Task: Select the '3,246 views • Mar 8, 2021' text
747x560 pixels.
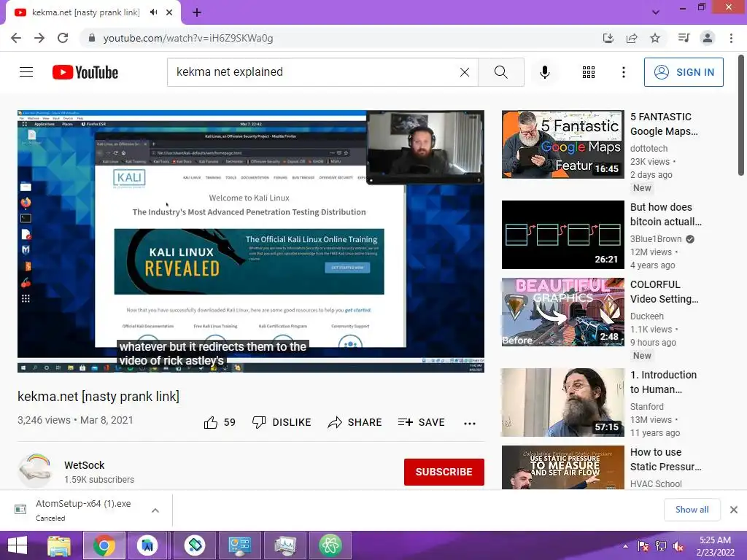Action: (75, 420)
